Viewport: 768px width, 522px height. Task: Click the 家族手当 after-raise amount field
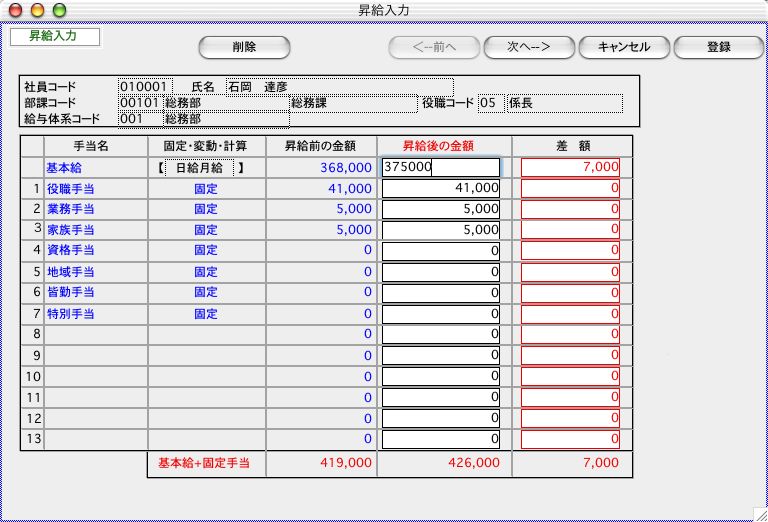(440, 229)
